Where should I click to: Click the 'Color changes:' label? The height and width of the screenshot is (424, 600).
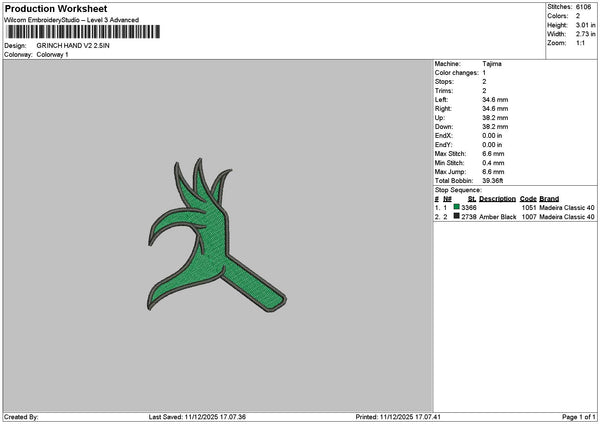coord(457,73)
